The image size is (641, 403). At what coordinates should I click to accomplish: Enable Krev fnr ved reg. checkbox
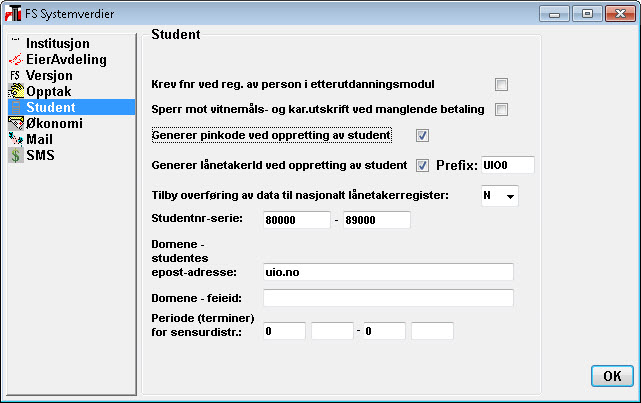click(501, 85)
